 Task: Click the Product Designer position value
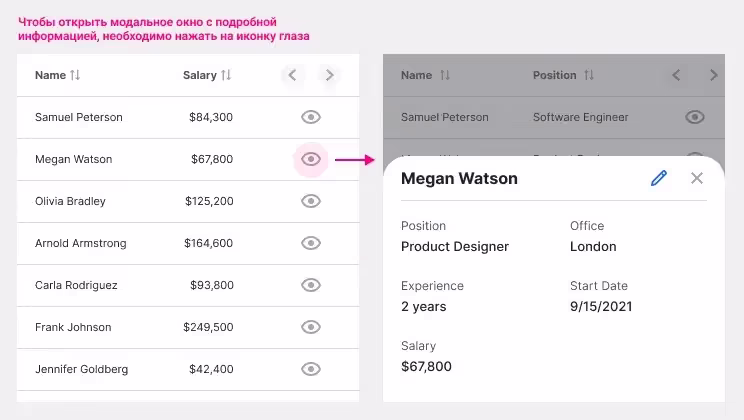point(455,246)
